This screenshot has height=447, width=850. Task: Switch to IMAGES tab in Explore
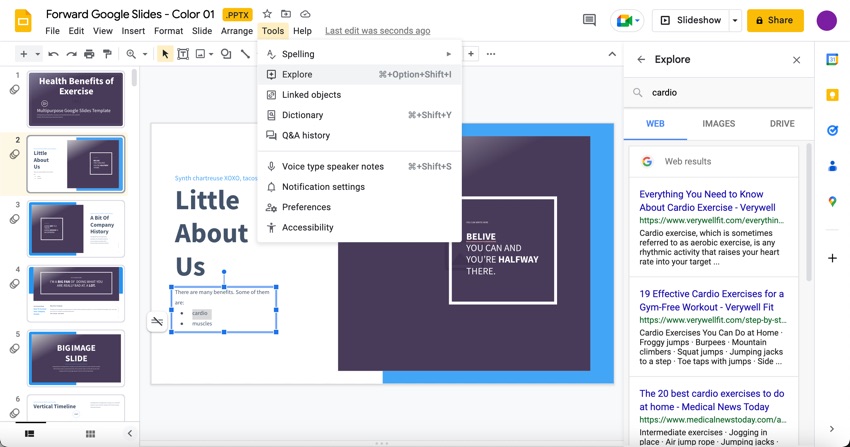point(718,124)
